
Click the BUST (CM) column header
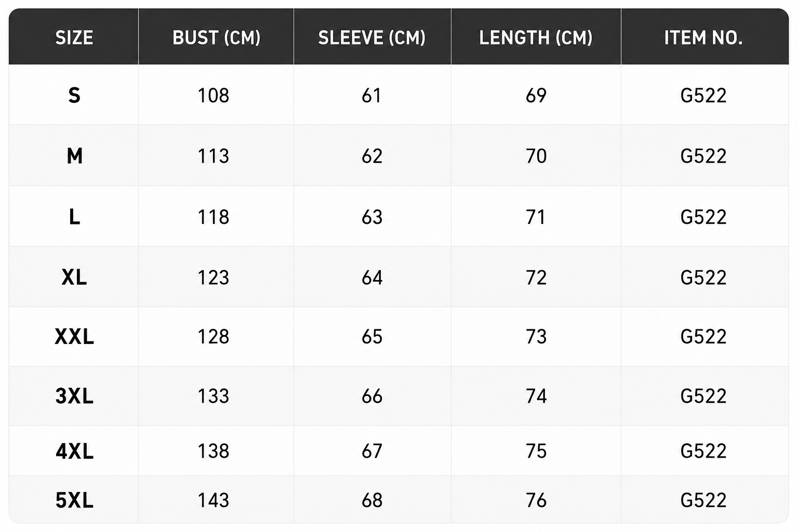tap(216, 37)
